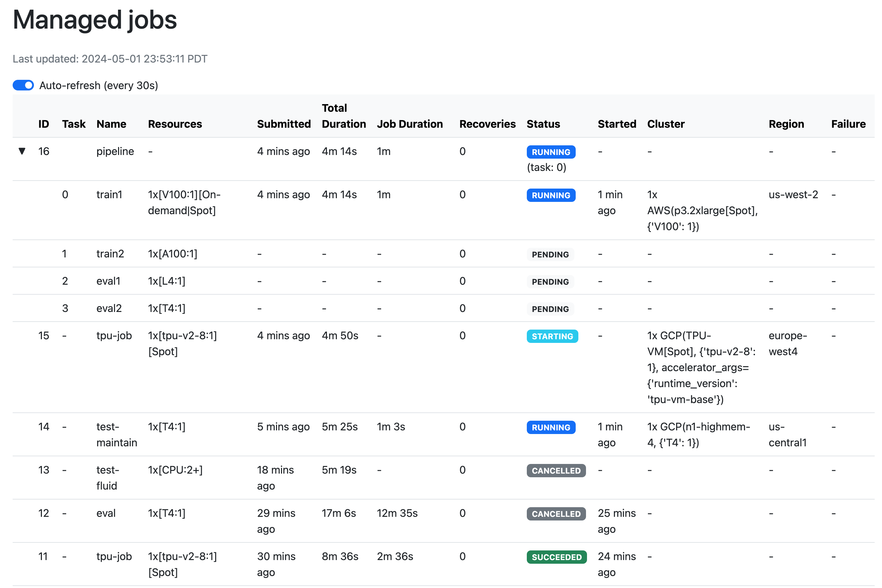This screenshot has width=882, height=588.
Task: Click the PENDING badge of eval1 task
Action: coord(550,282)
